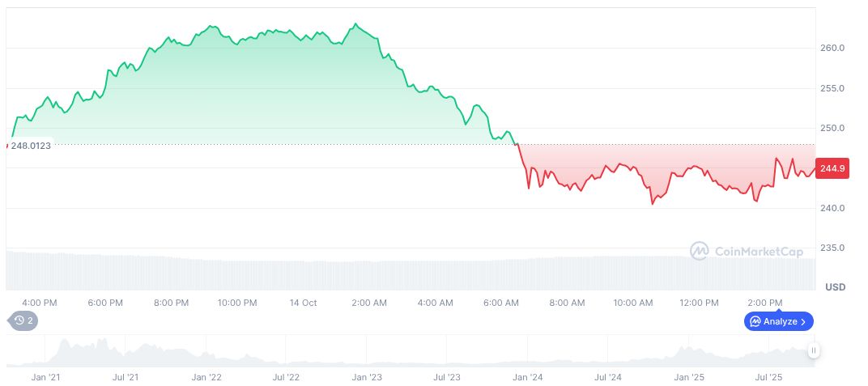Jump to Jan '25 in the navigator
Viewport: 868px width, 386px height.
point(689,377)
